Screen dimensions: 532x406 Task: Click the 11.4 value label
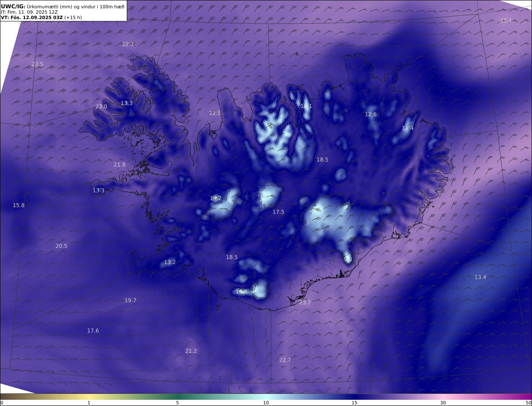coord(407,128)
